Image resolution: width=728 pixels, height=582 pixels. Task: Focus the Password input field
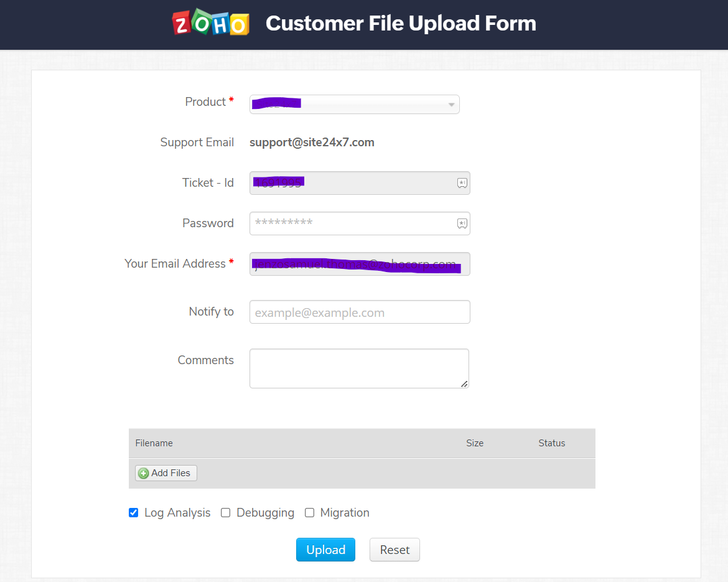[x=360, y=223]
